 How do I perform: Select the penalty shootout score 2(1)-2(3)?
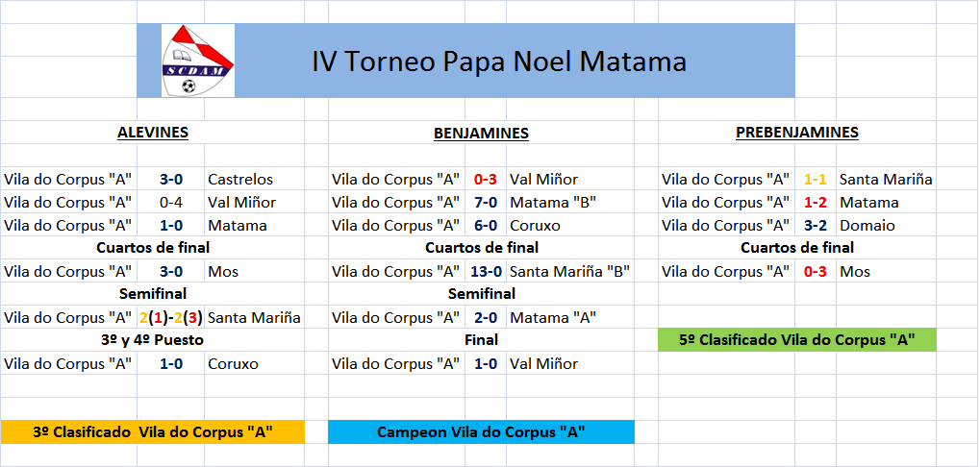tap(170, 318)
